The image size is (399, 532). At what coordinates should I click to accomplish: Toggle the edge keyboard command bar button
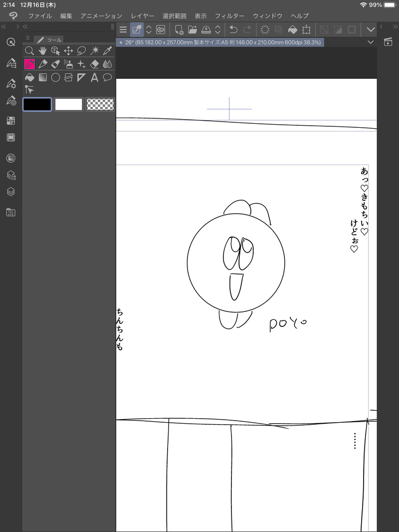pos(137,29)
